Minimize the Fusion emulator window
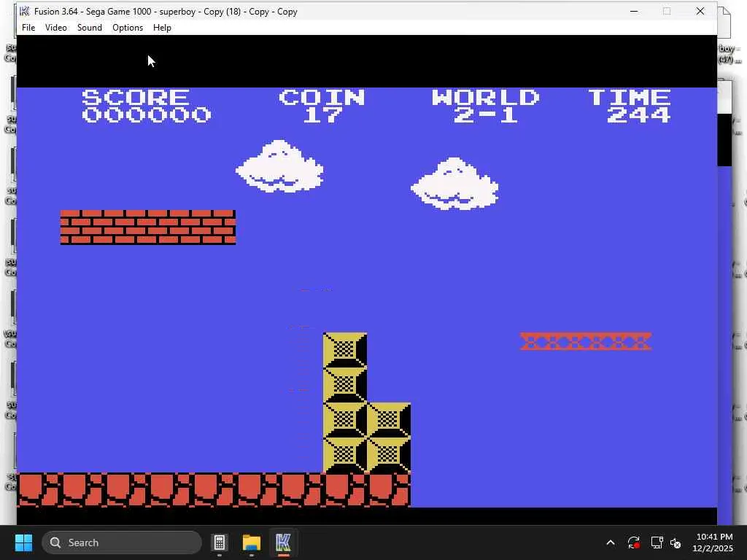Image resolution: width=747 pixels, height=560 pixels. (634, 11)
